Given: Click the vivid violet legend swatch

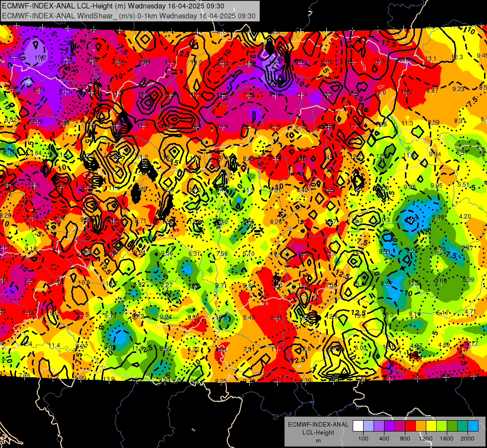Looking at the screenshot, I should coord(390,426).
